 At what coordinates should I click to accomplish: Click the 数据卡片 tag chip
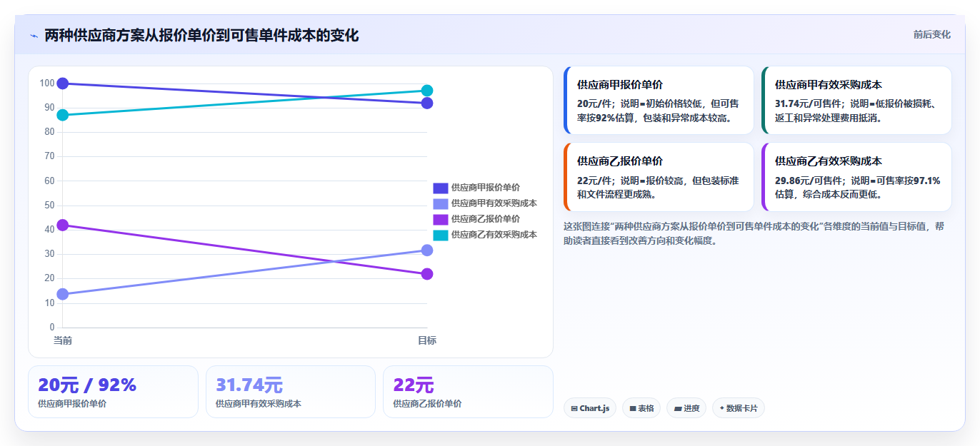(x=739, y=408)
